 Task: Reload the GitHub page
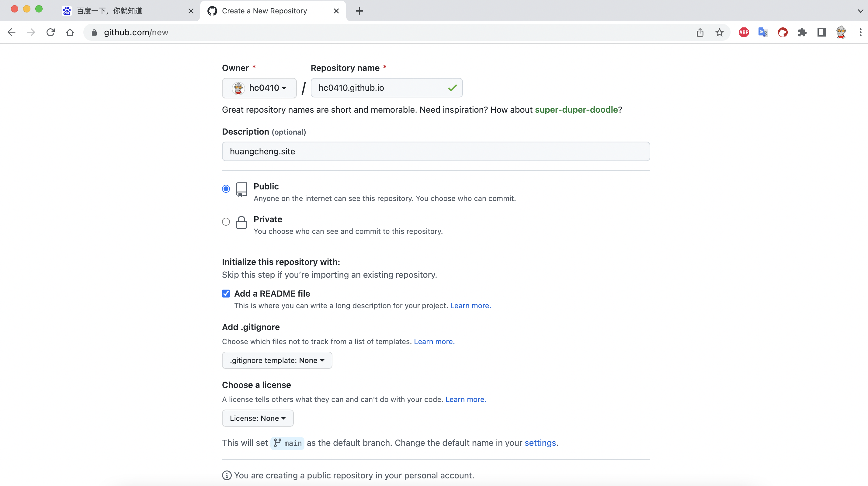pyautogui.click(x=50, y=32)
